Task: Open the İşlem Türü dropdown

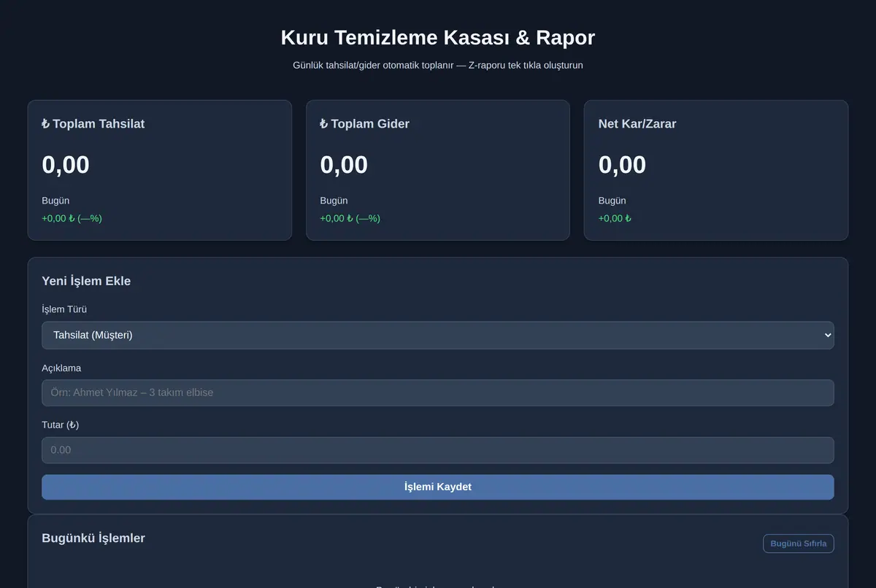Action: [438, 335]
